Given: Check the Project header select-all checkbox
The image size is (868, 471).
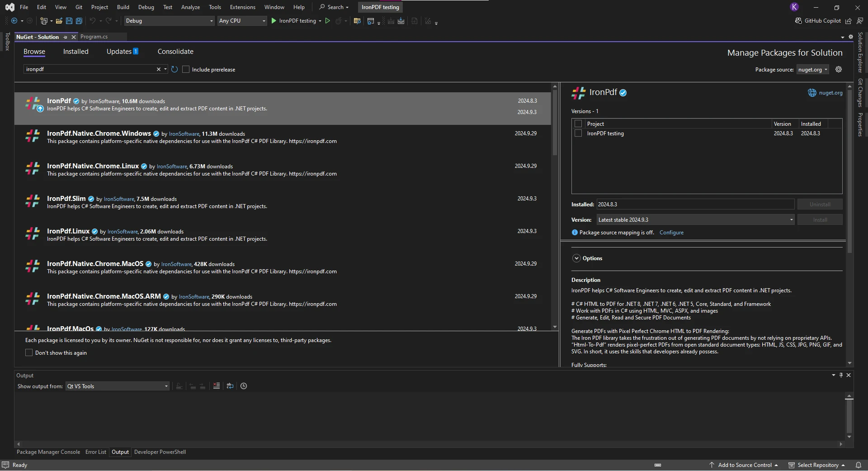Looking at the screenshot, I should 578,124.
